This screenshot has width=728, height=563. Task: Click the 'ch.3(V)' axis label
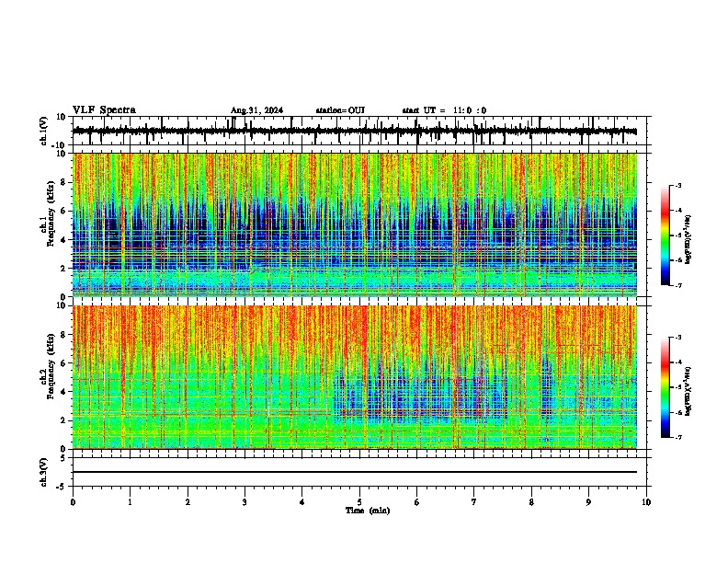pos(44,473)
